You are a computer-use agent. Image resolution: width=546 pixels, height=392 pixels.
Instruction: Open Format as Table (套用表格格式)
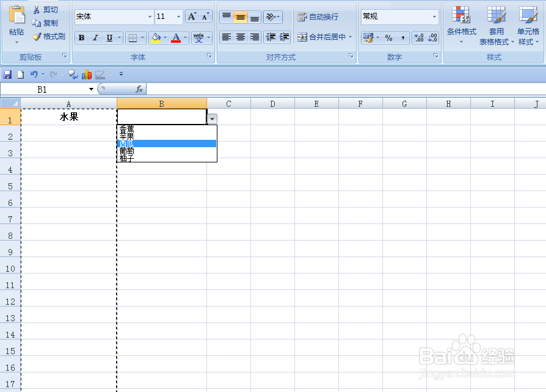point(496,26)
